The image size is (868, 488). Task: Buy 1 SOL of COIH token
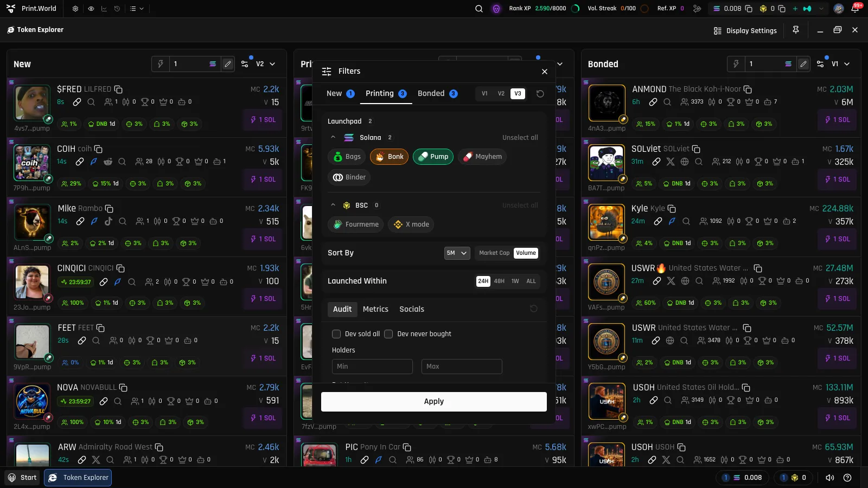263,179
